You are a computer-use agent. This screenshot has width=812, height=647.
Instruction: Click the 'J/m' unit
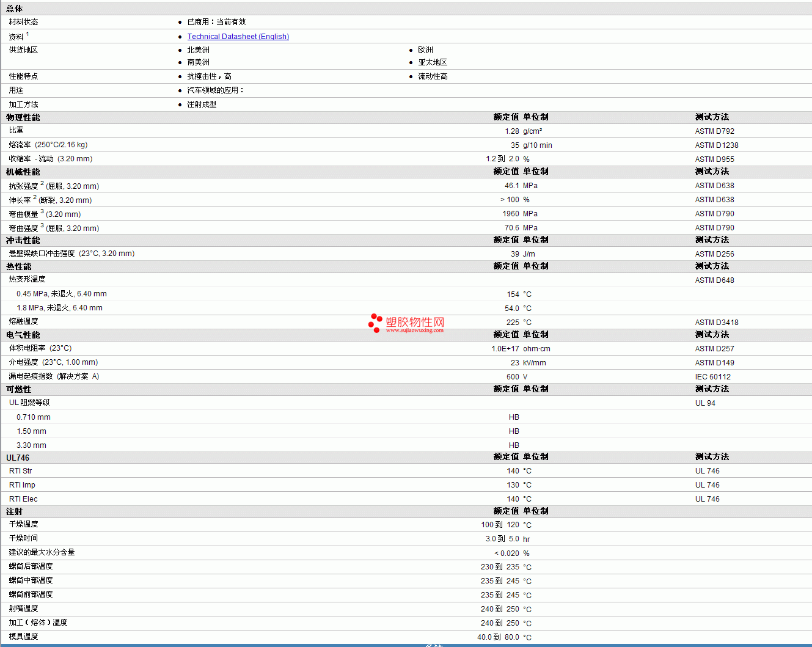(529, 254)
